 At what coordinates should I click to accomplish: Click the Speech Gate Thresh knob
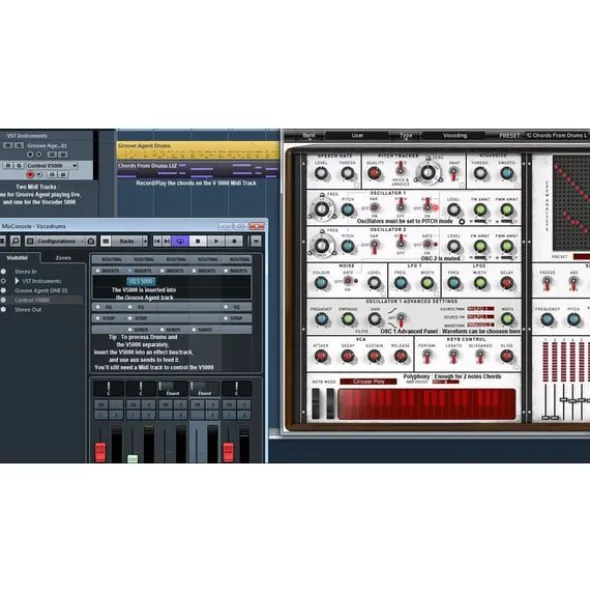click(347, 173)
